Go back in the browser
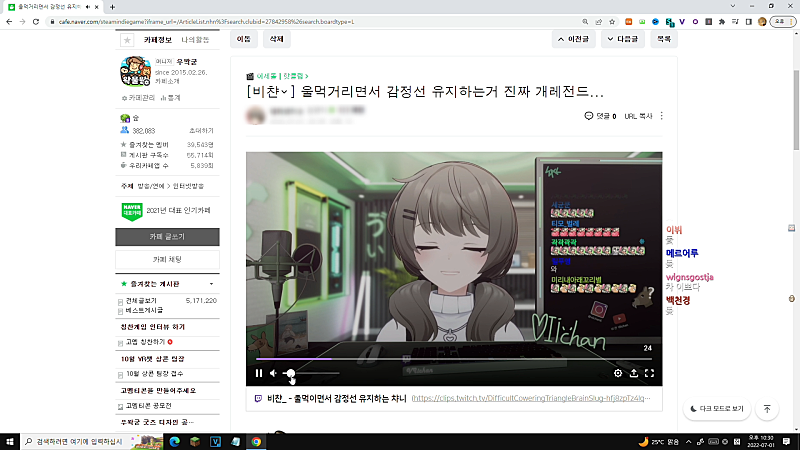Image resolution: width=800 pixels, height=450 pixels. (x=9, y=21)
